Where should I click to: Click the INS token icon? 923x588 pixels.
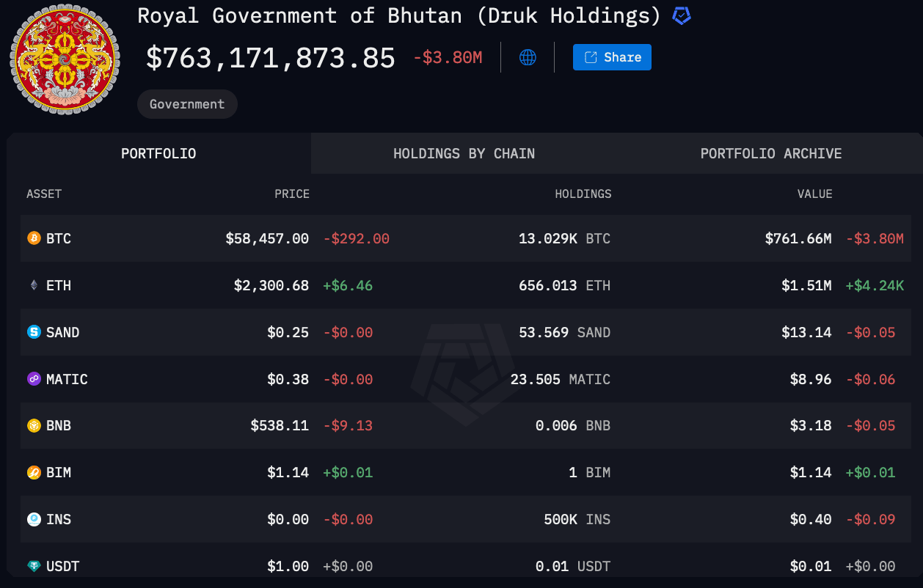32,519
